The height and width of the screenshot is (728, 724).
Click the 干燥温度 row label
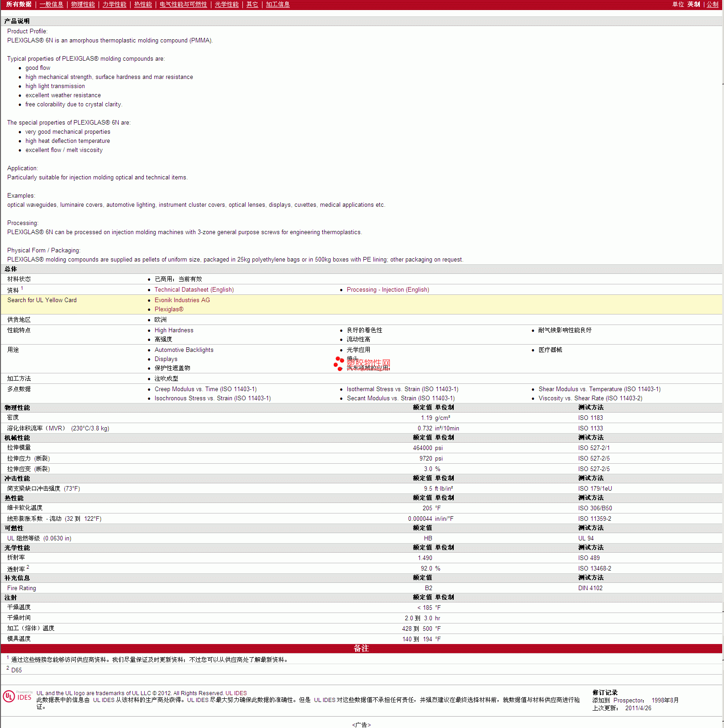(x=19, y=608)
